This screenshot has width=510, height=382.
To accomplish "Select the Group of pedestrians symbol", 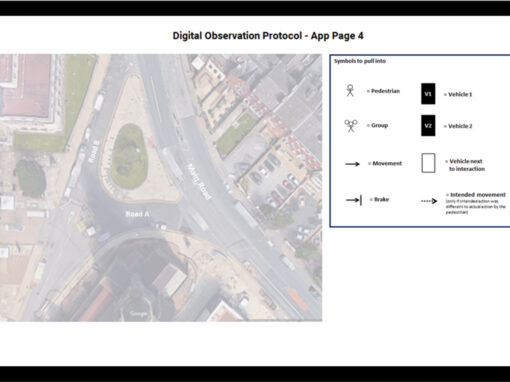I will [x=351, y=126].
